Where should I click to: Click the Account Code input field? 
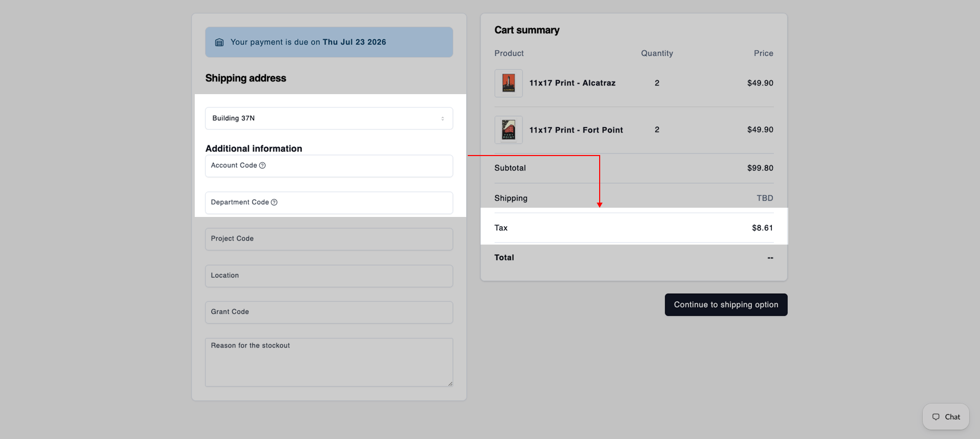click(329, 166)
